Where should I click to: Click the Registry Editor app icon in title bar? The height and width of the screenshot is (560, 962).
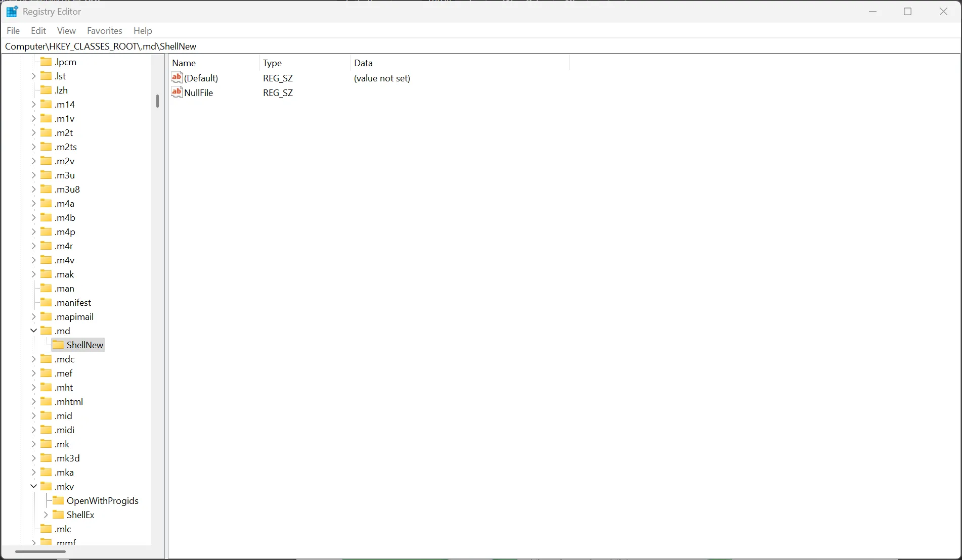click(12, 11)
